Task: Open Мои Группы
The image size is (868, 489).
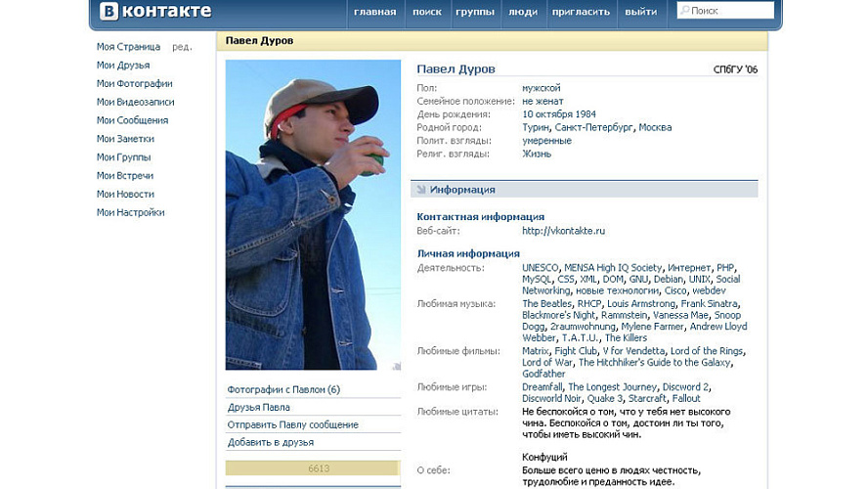Action: (123, 157)
